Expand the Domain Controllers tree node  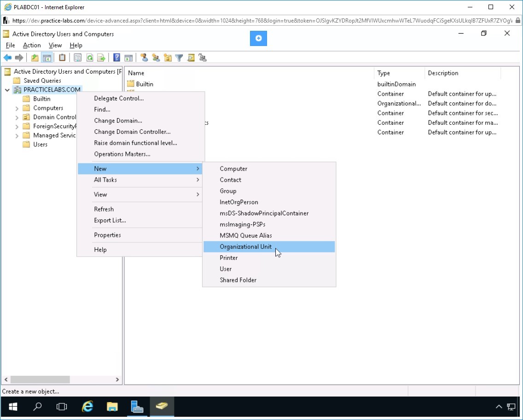17,117
